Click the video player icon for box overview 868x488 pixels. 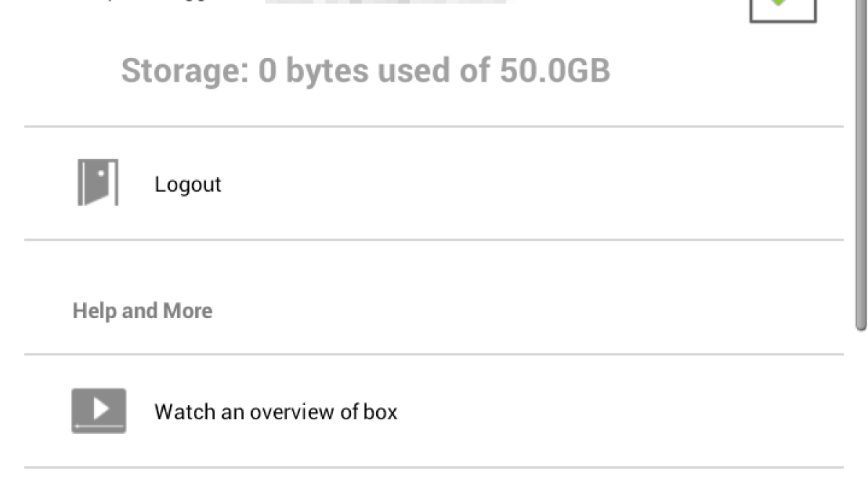click(x=98, y=410)
